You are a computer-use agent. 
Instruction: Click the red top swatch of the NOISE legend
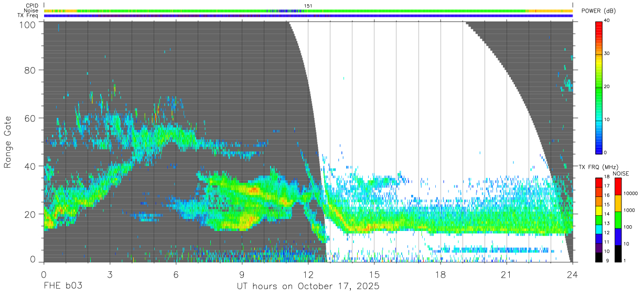pyautogui.click(x=618, y=186)
